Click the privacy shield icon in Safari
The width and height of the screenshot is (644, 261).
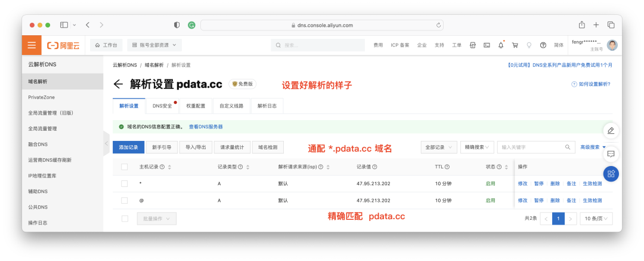(x=177, y=25)
